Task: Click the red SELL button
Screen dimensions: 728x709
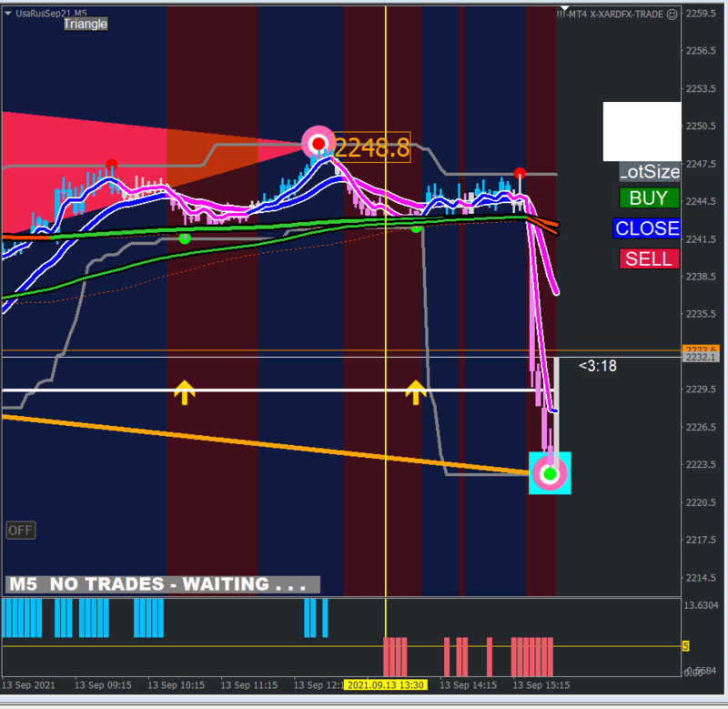Action: pos(649,259)
